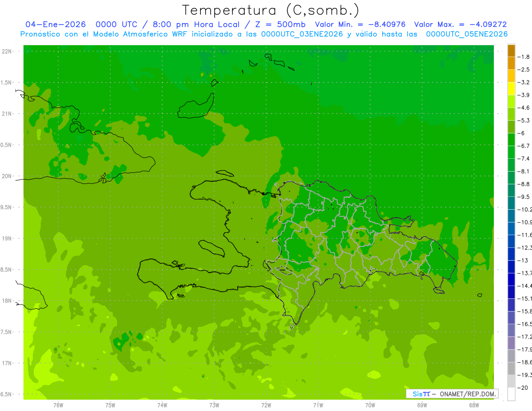
Task: Click 'Valor Min. = -8.40976' value
Action: click(x=360, y=24)
